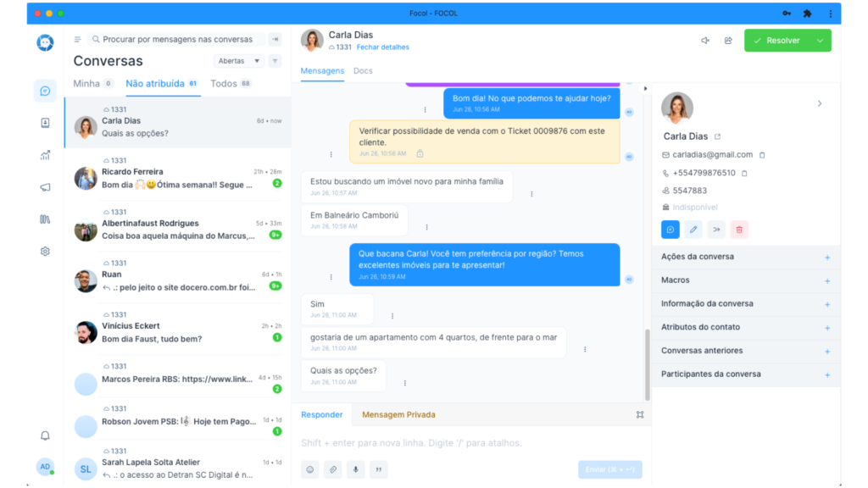Click the red delete contact trash icon
The image size is (868, 488).
(x=739, y=230)
